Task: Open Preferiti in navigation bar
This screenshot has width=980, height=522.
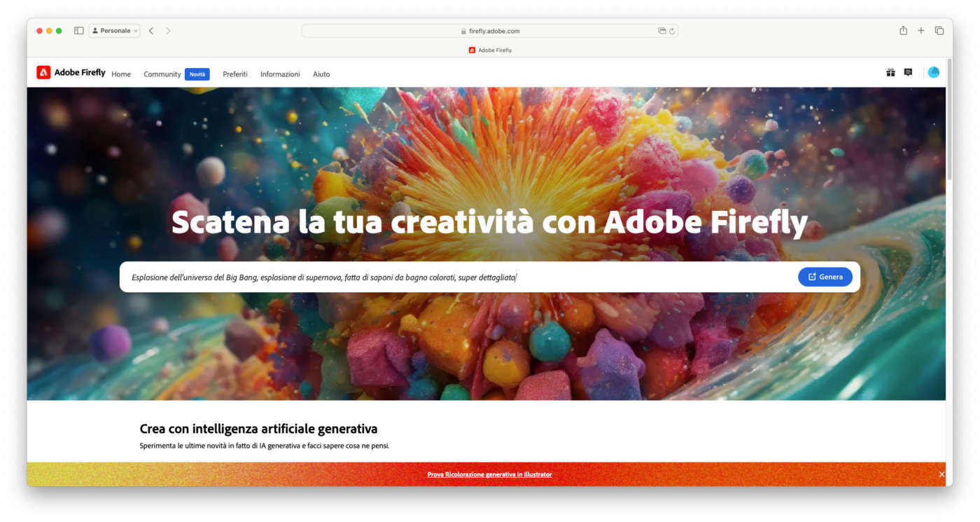Action: (x=235, y=74)
